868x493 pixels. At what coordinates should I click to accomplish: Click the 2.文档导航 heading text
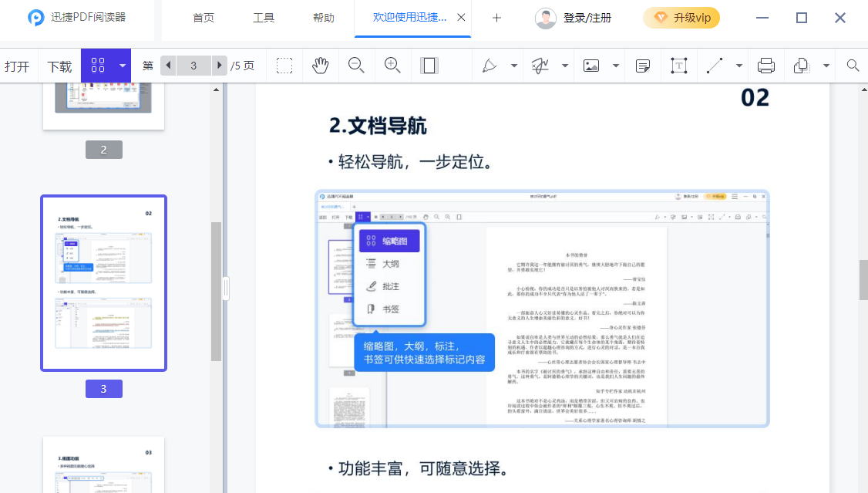378,127
